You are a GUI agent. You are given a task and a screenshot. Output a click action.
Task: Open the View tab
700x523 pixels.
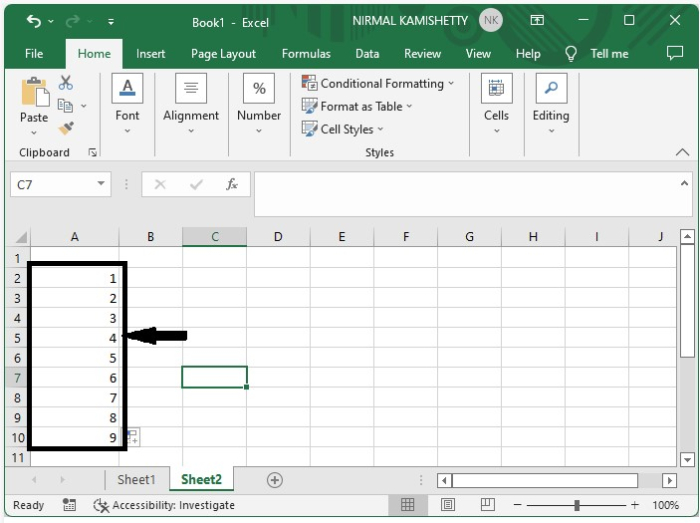pyautogui.click(x=478, y=54)
